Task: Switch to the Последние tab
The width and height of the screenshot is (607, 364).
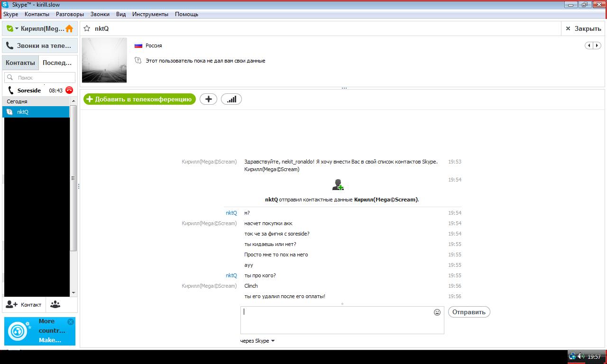Action: (x=57, y=63)
